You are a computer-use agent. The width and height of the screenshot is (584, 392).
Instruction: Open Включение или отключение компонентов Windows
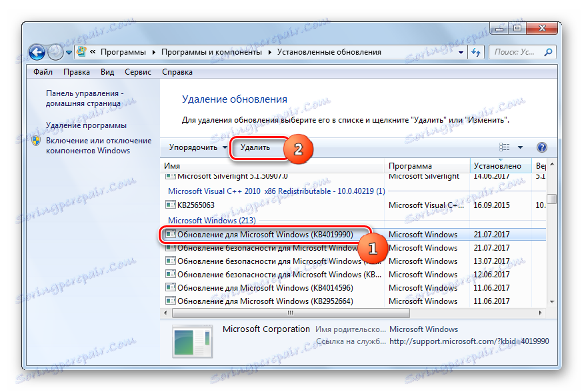99,146
